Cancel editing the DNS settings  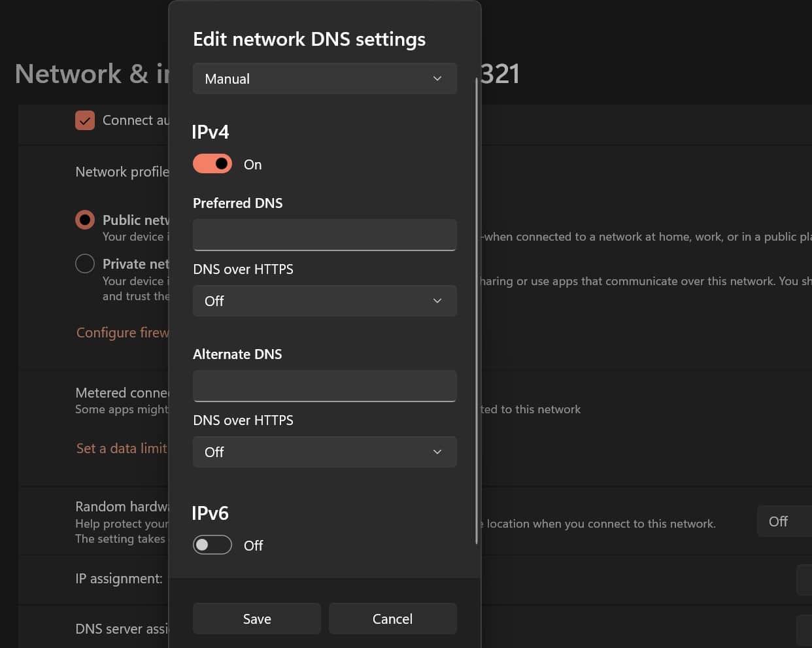pos(392,618)
